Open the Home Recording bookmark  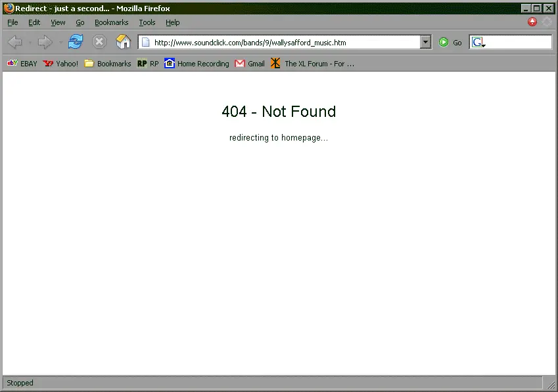coord(197,64)
